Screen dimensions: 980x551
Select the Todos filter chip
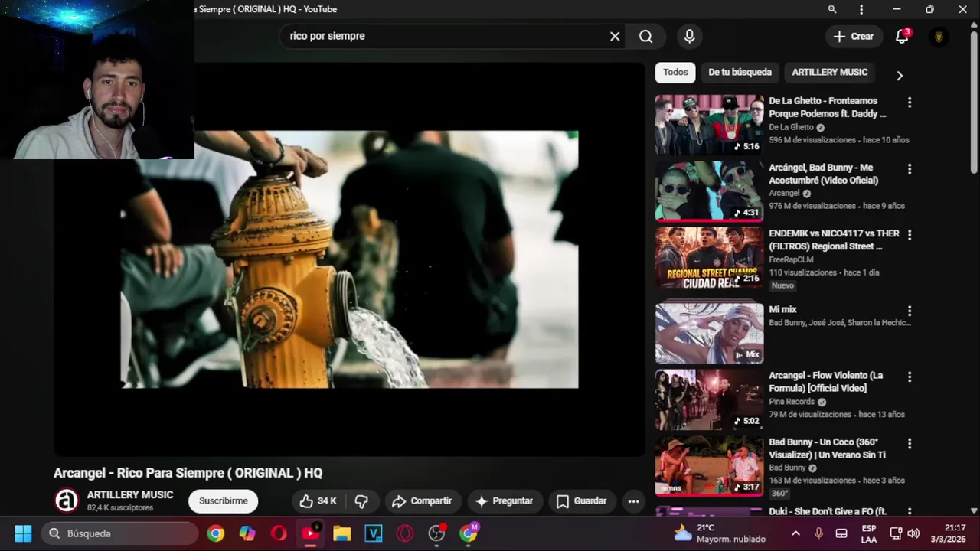(675, 72)
